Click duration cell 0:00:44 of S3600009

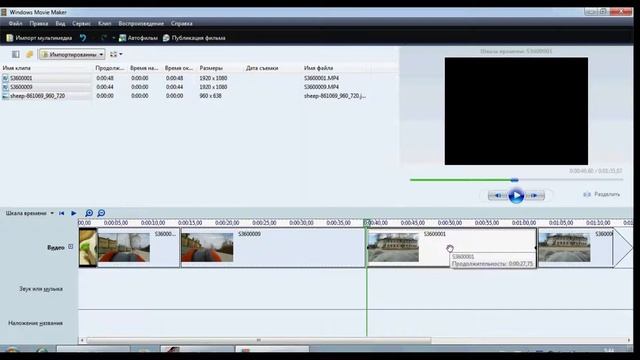[105, 87]
